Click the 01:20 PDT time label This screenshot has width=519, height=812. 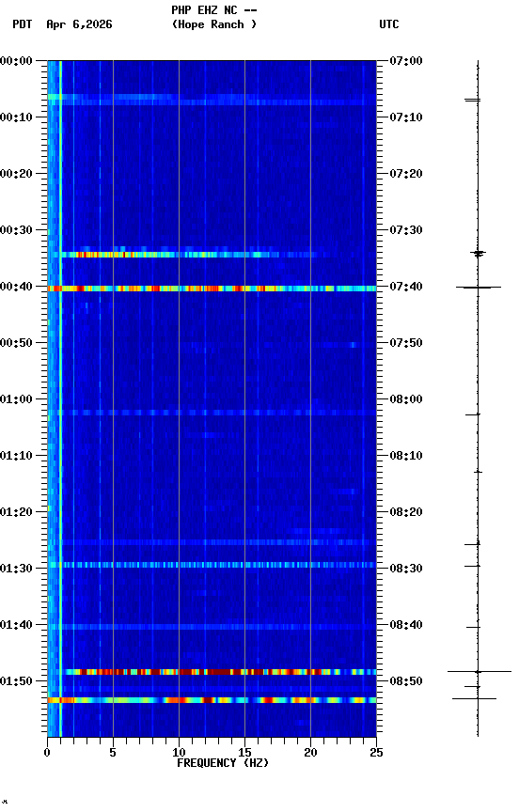click(x=16, y=513)
